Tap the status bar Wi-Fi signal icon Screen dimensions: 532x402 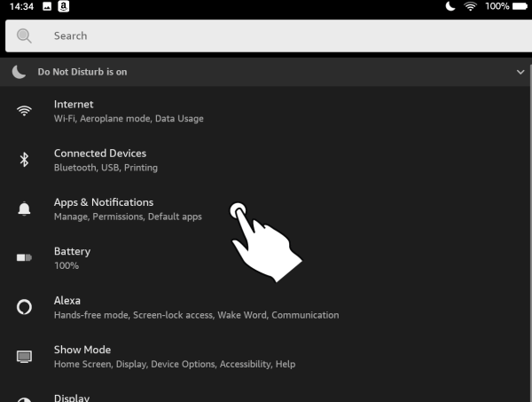point(470,6)
